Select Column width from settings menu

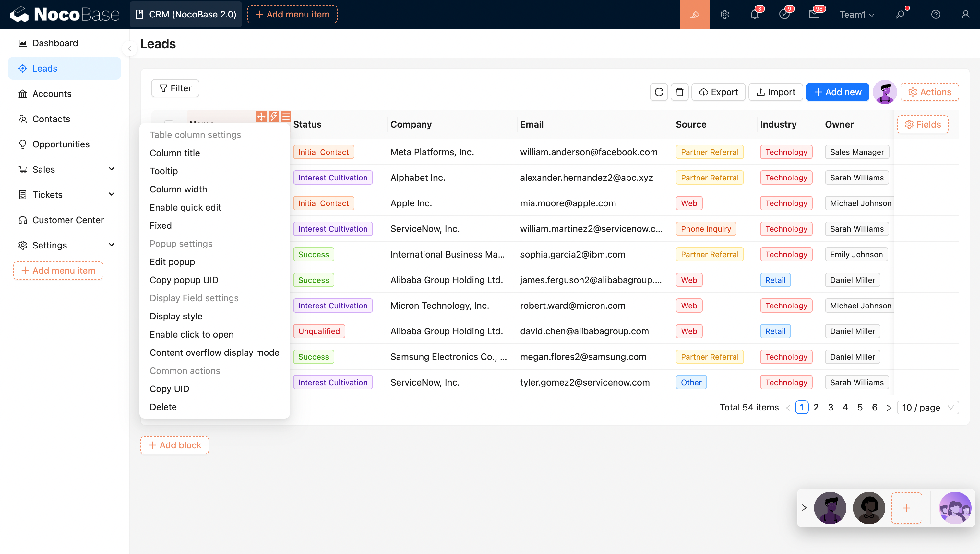[178, 189]
